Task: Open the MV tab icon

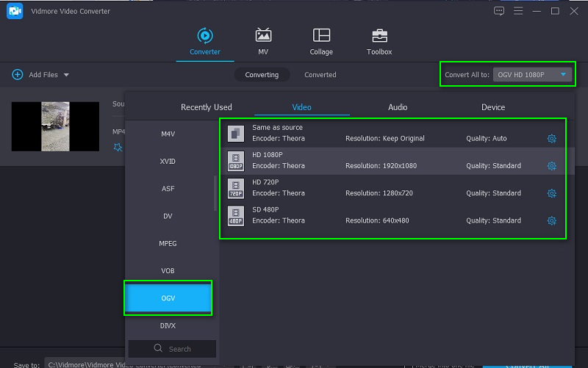Action: [263, 35]
